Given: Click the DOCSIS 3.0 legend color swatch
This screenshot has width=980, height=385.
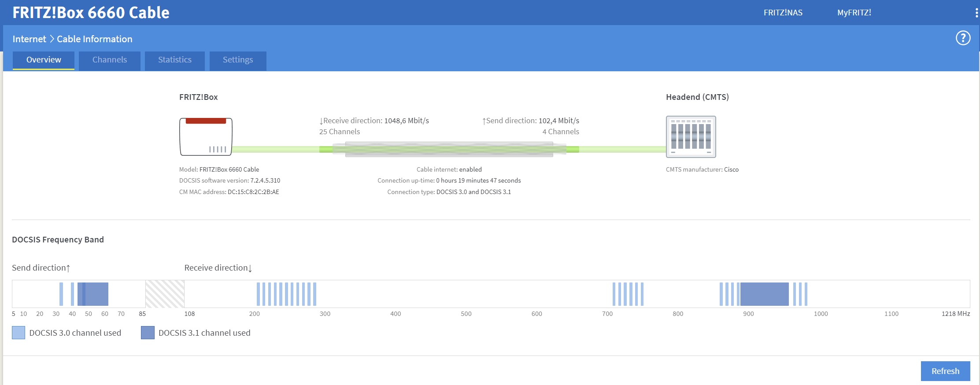Looking at the screenshot, I should pyautogui.click(x=18, y=333).
